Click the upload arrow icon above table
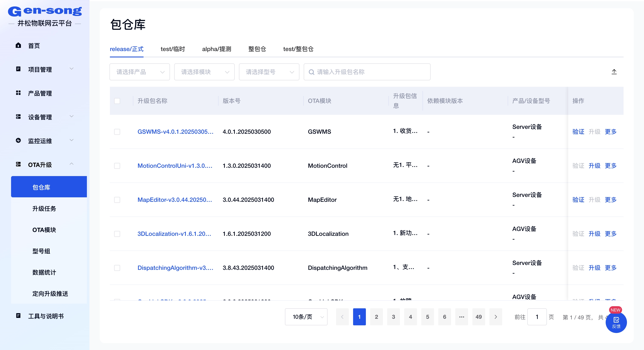Image resolution: width=644 pixels, height=350 pixels. tap(614, 72)
